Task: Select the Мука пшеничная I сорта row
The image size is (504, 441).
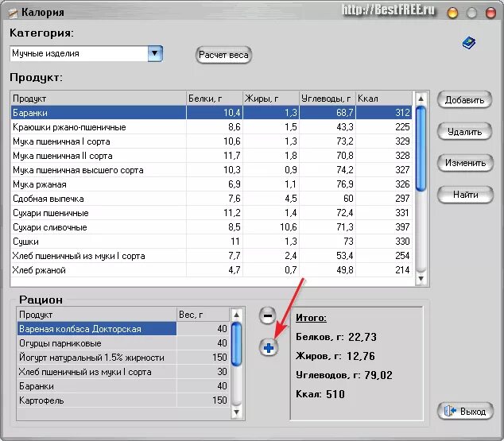Action: pyautogui.click(x=211, y=141)
